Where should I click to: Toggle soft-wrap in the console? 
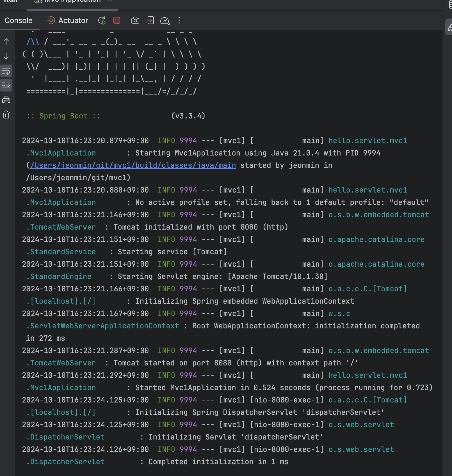[6, 71]
